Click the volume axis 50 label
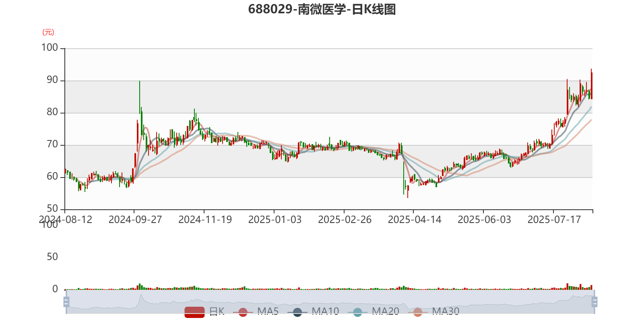 pos(52,257)
